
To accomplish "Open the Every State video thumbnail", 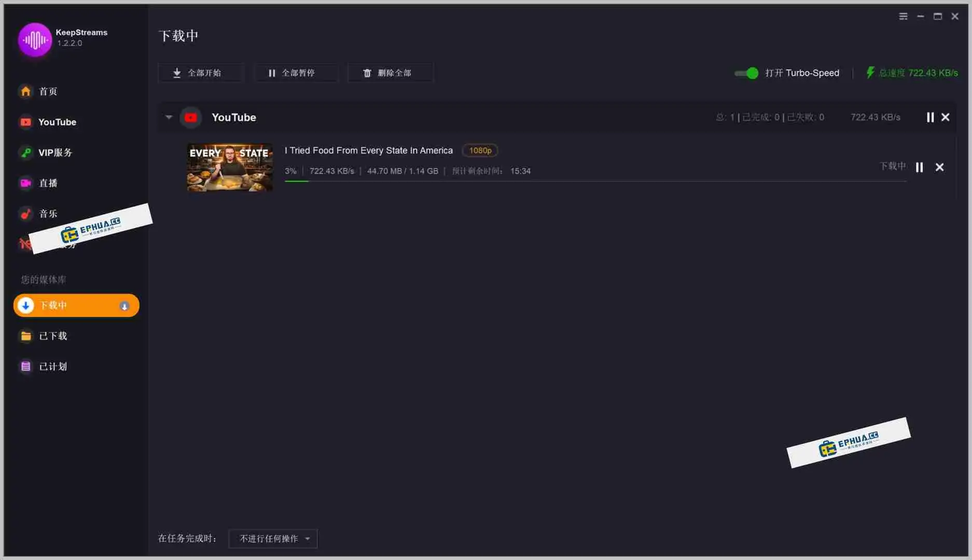I will 229,167.
